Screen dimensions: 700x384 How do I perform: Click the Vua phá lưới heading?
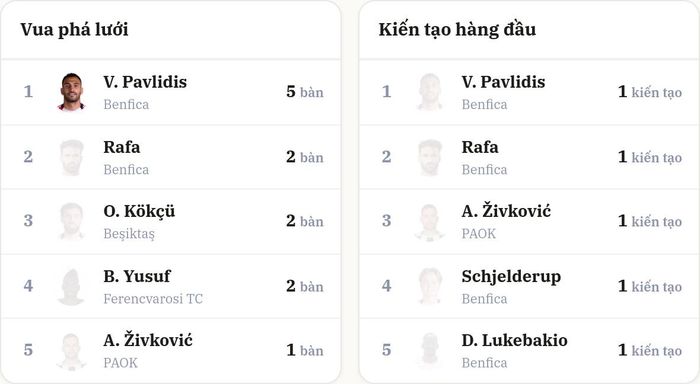pyautogui.click(x=74, y=29)
